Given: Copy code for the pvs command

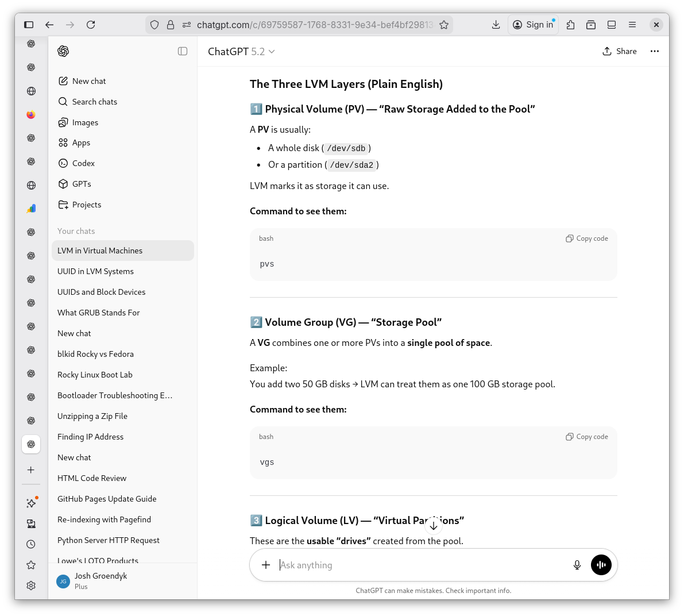Looking at the screenshot, I should pos(587,238).
